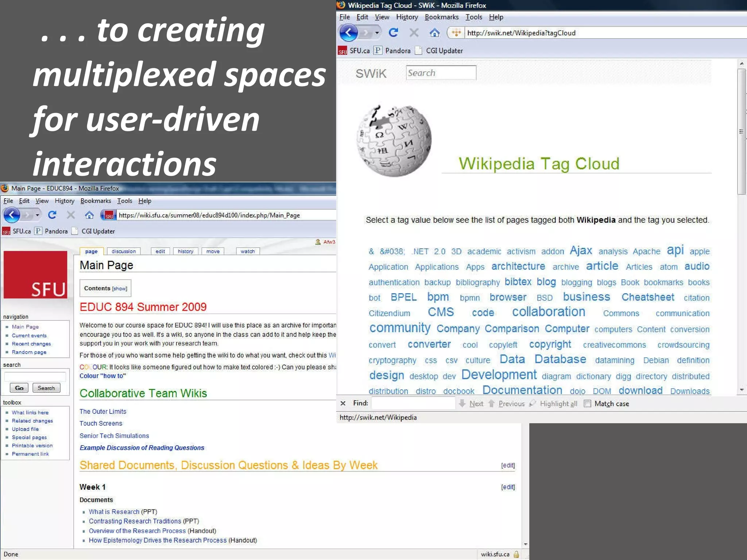Click Highlight all in Find bar
This screenshot has width=747, height=560.
(x=554, y=404)
